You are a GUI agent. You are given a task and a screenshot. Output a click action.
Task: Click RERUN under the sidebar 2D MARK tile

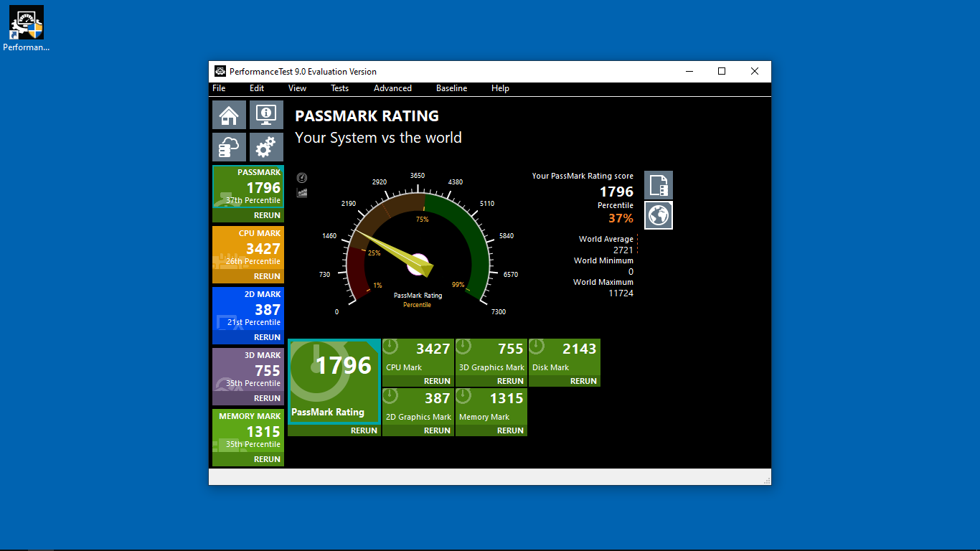pos(267,337)
